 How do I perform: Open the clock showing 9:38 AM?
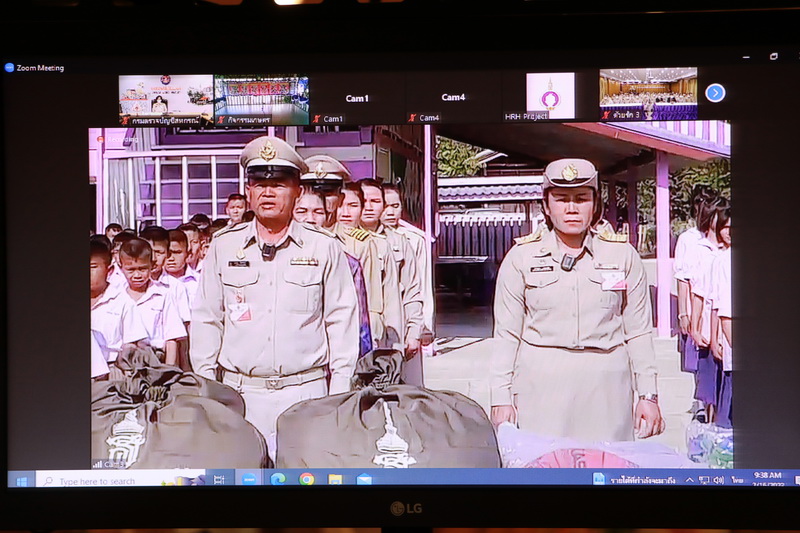tap(767, 479)
